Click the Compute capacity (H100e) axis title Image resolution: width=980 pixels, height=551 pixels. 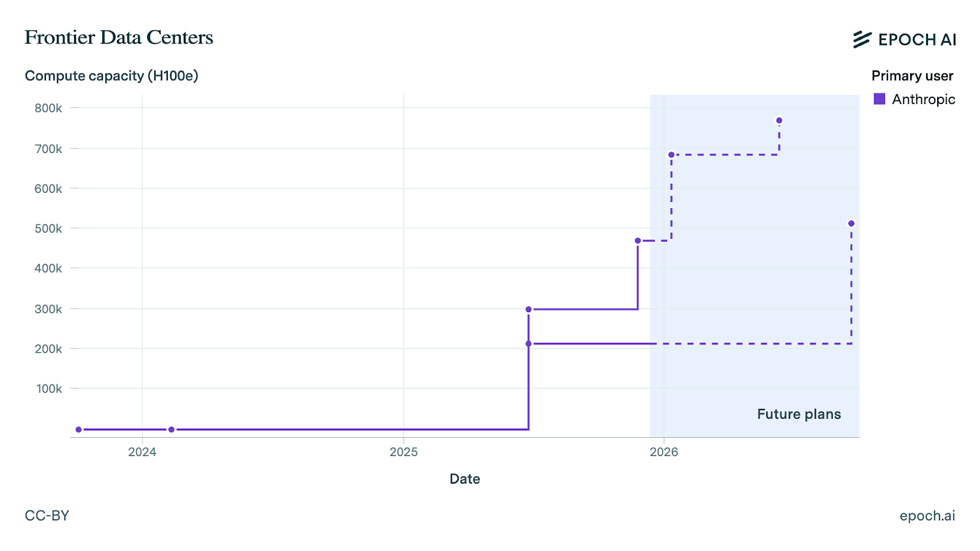111,76
